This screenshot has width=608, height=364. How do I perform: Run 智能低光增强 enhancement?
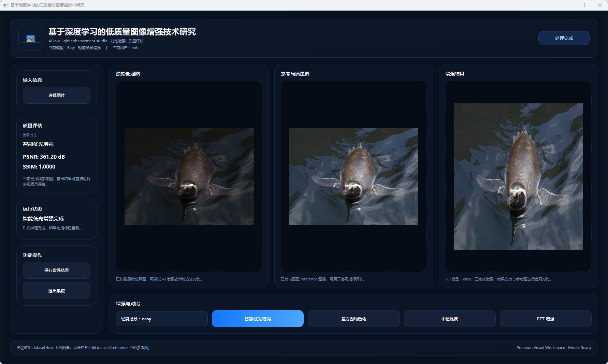pos(258,319)
